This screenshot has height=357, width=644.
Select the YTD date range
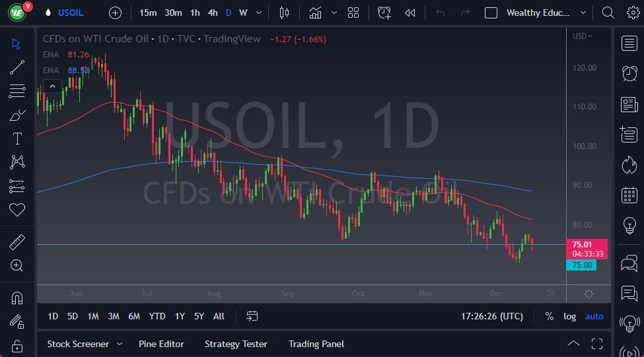click(157, 316)
